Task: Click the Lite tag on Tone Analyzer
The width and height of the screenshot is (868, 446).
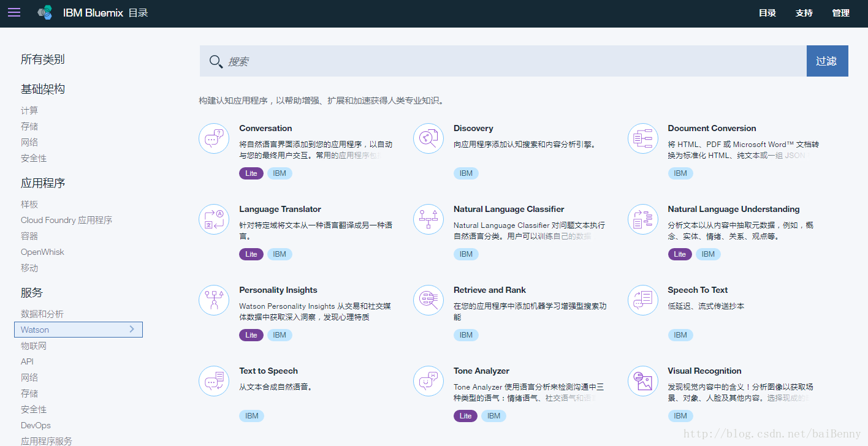Action: [x=466, y=416]
